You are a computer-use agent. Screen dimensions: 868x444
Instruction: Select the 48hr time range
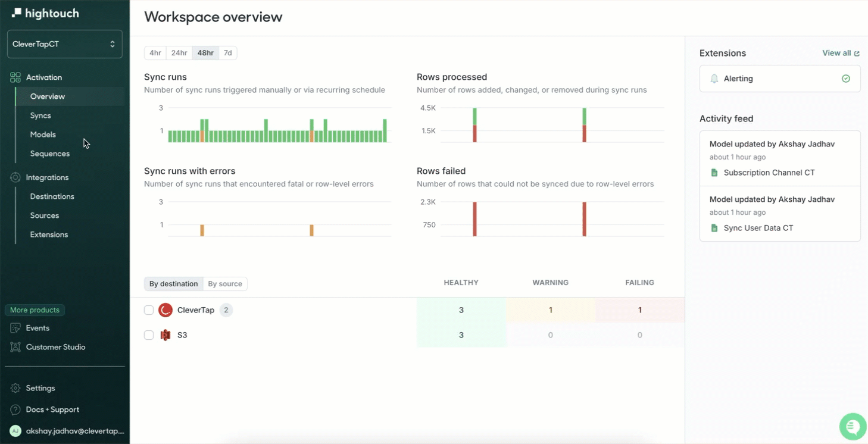(x=205, y=53)
